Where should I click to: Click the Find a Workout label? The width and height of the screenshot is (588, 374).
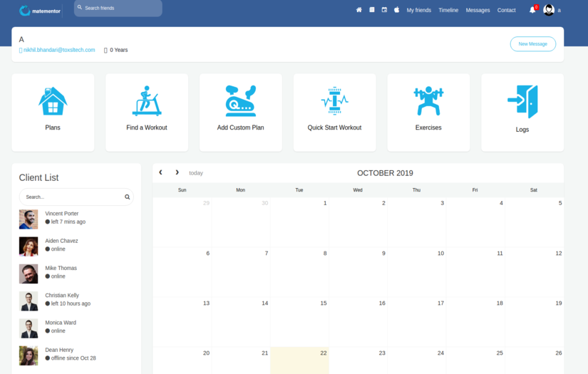tap(147, 128)
